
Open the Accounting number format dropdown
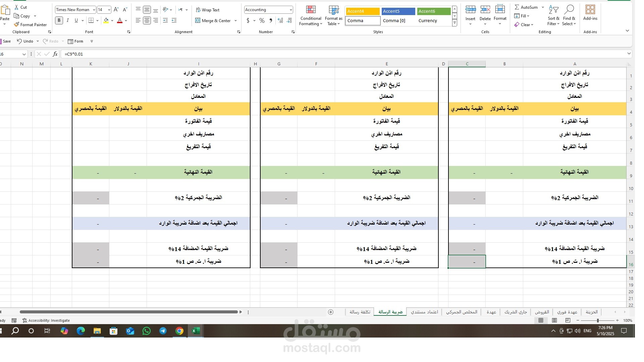pos(290,10)
